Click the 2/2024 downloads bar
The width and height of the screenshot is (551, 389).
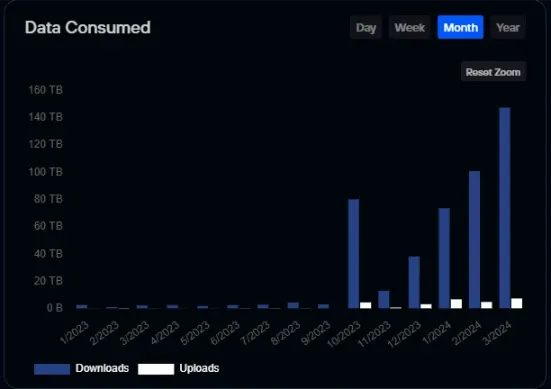(x=474, y=240)
